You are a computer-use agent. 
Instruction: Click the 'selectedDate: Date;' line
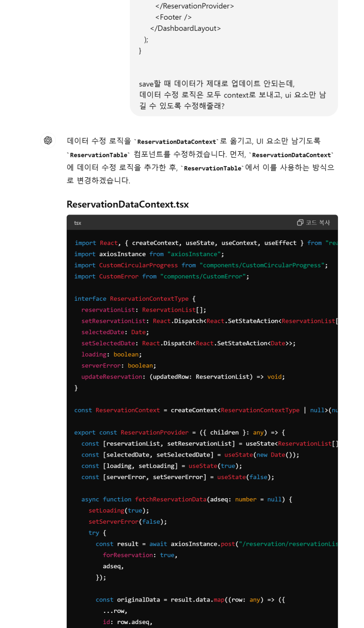coord(115,332)
